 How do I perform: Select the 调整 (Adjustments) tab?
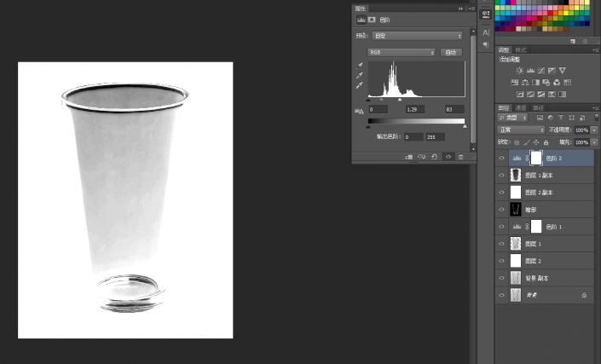(x=503, y=50)
